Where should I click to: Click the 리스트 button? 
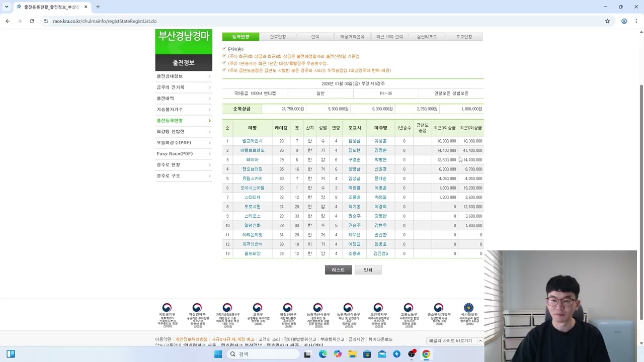338,270
